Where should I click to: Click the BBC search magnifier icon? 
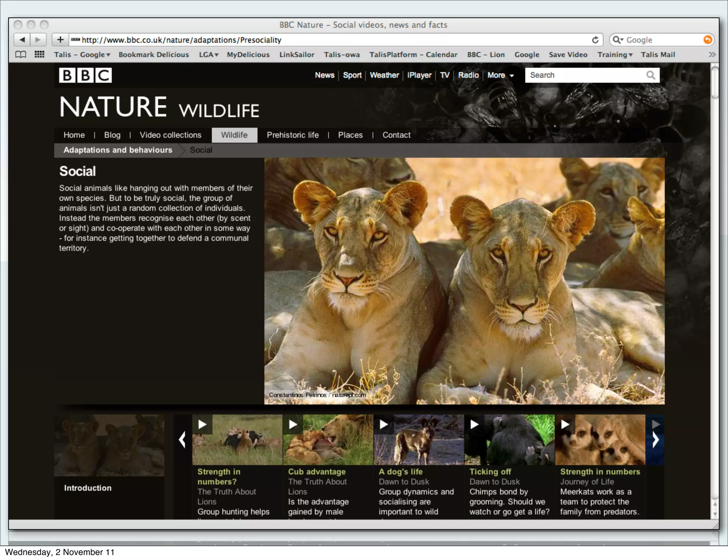(x=651, y=75)
